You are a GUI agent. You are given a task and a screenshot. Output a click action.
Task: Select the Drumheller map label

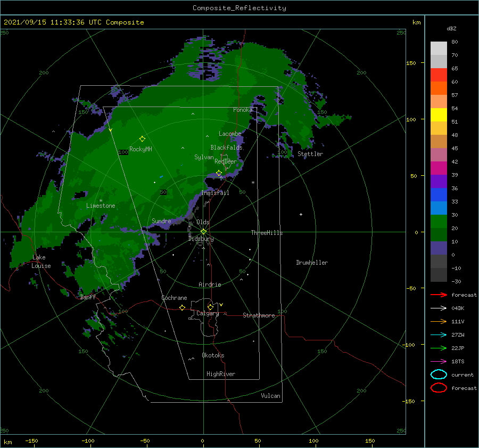(312, 263)
